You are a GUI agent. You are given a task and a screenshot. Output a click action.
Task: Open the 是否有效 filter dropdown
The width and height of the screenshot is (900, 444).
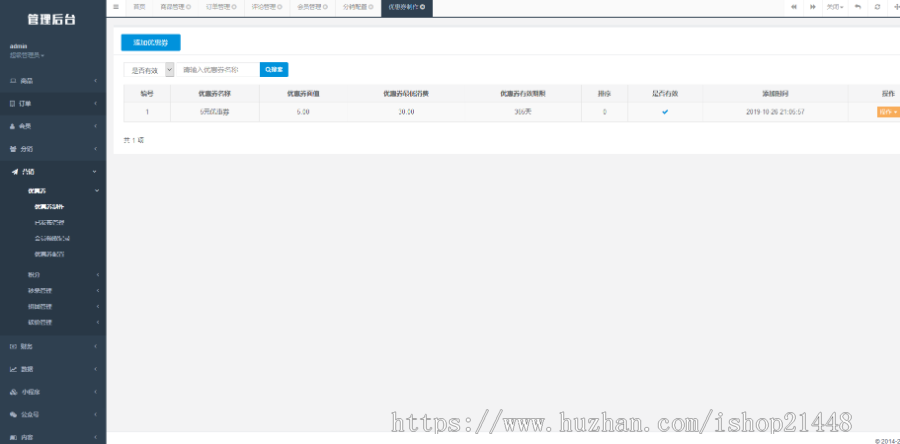tap(149, 70)
